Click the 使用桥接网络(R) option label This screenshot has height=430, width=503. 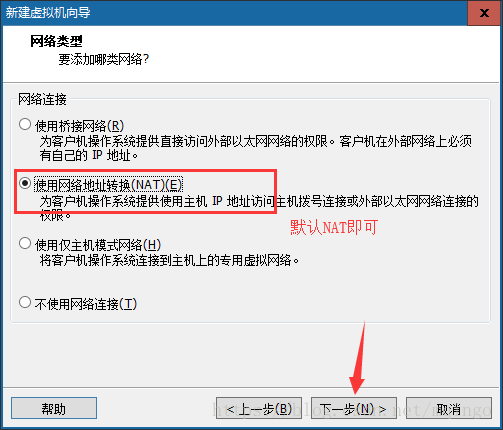[x=79, y=126]
